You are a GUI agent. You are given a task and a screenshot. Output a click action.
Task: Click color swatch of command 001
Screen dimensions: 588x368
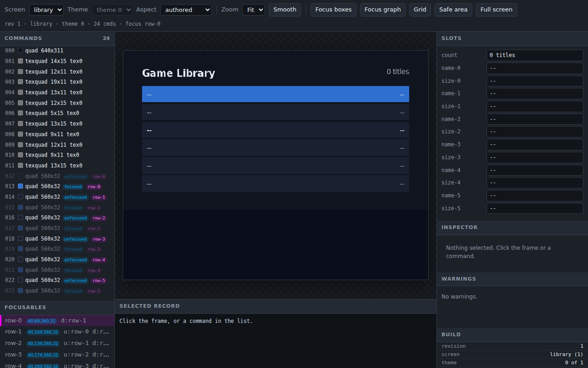pyautogui.click(x=20, y=61)
